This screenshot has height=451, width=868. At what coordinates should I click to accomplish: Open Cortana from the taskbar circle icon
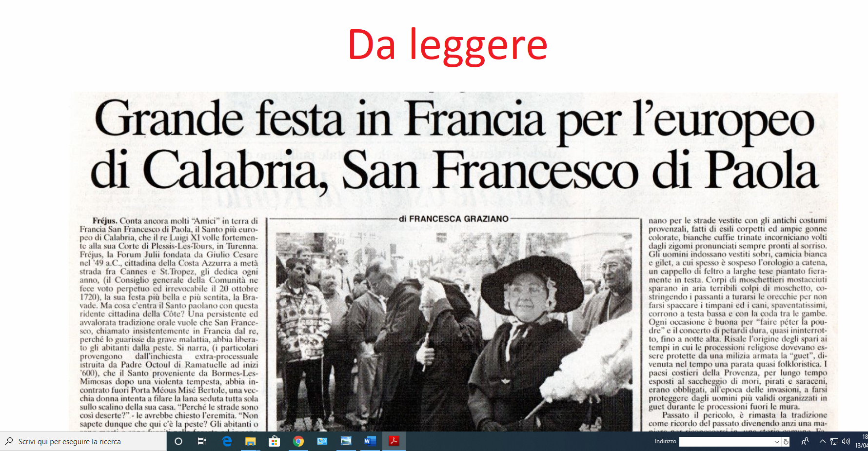178,441
